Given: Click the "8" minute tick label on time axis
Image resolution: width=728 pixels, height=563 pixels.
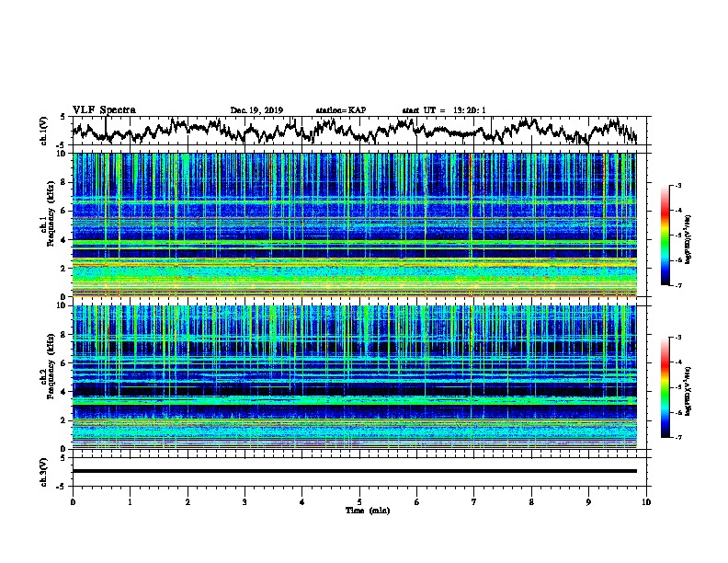Looking at the screenshot, I should [531, 502].
